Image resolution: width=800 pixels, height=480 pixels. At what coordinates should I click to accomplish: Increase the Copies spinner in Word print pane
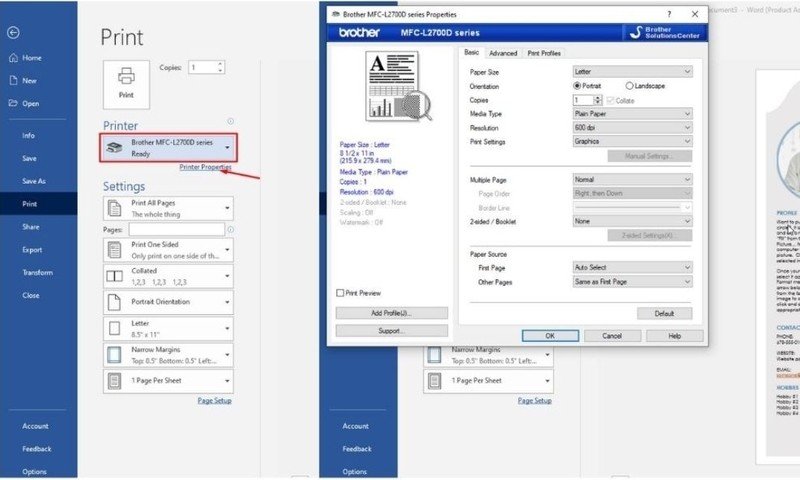click(x=220, y=64)
